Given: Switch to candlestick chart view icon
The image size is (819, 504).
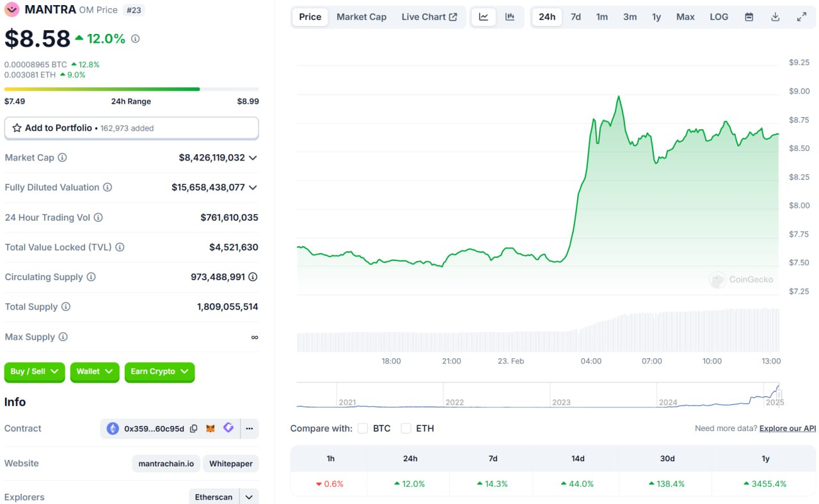Looking at the screenshot, I should (510, 17).
